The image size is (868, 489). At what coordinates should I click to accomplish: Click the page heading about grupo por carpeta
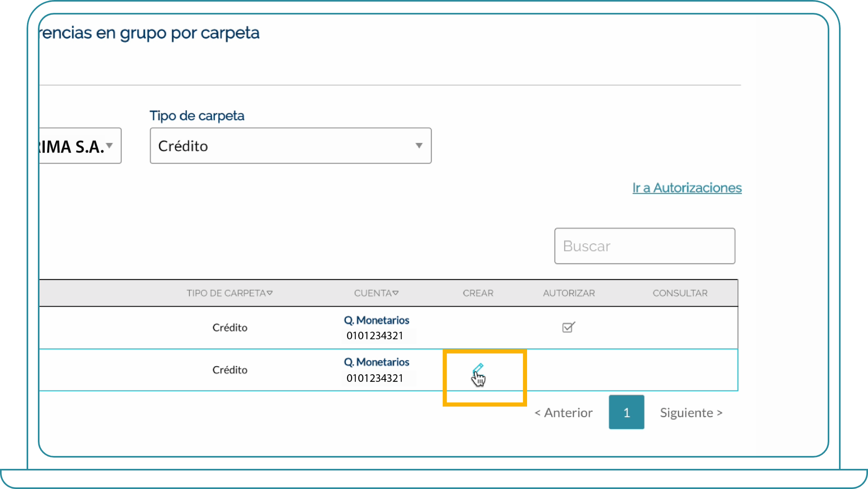click(x=150, y=33)
